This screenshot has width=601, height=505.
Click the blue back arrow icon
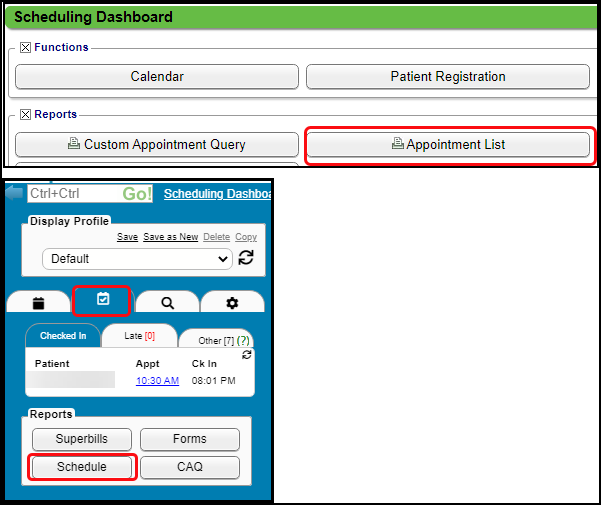(x=14, y=193)
